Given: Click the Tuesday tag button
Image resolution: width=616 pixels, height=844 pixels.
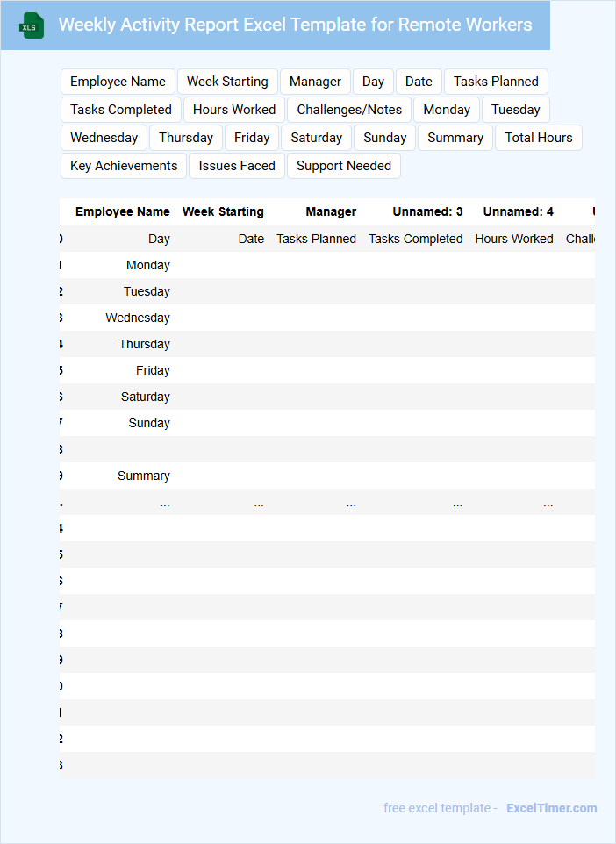Looking at the screenshot, I should click(x=516, y=110).
